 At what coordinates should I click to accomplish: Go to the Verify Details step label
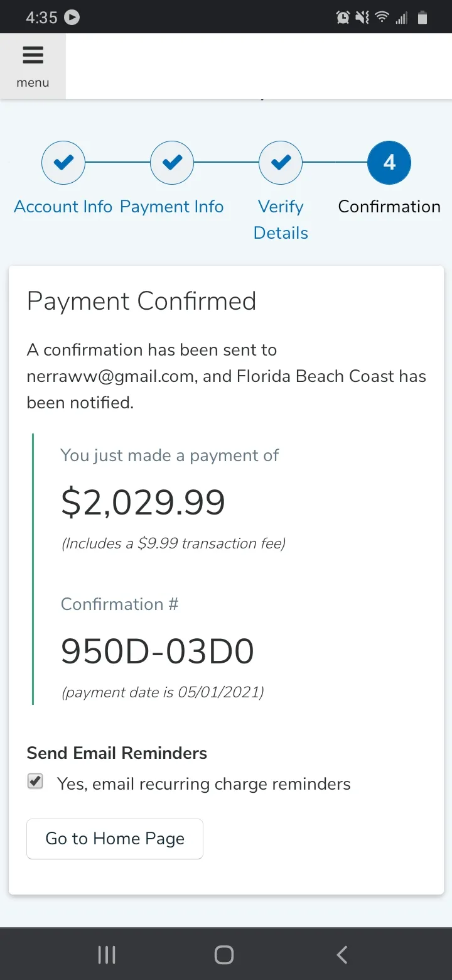click(281, 220)
